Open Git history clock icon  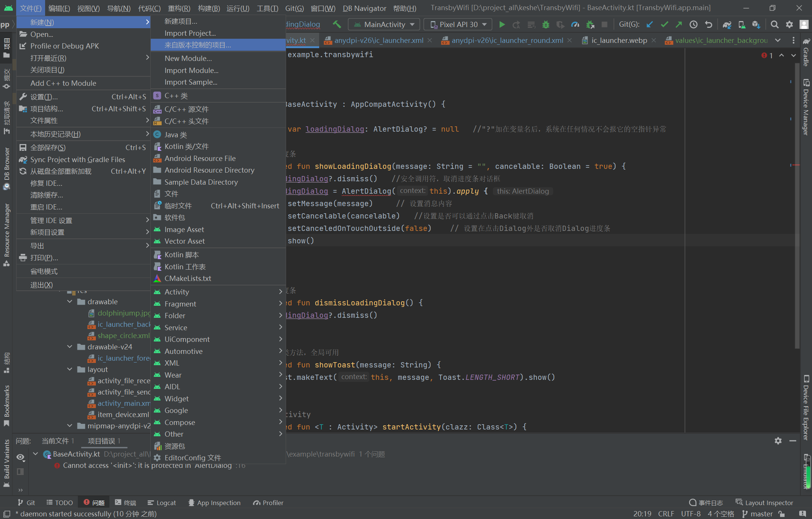[x=694, y=24]
